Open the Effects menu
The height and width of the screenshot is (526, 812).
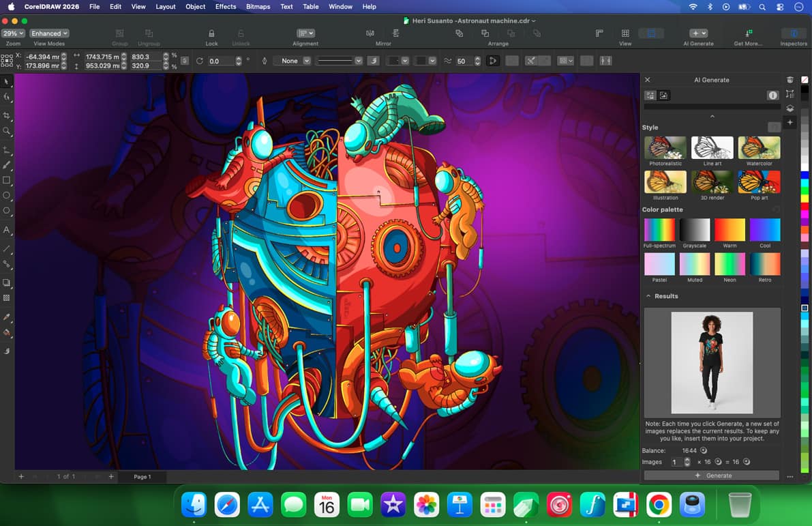226,7
